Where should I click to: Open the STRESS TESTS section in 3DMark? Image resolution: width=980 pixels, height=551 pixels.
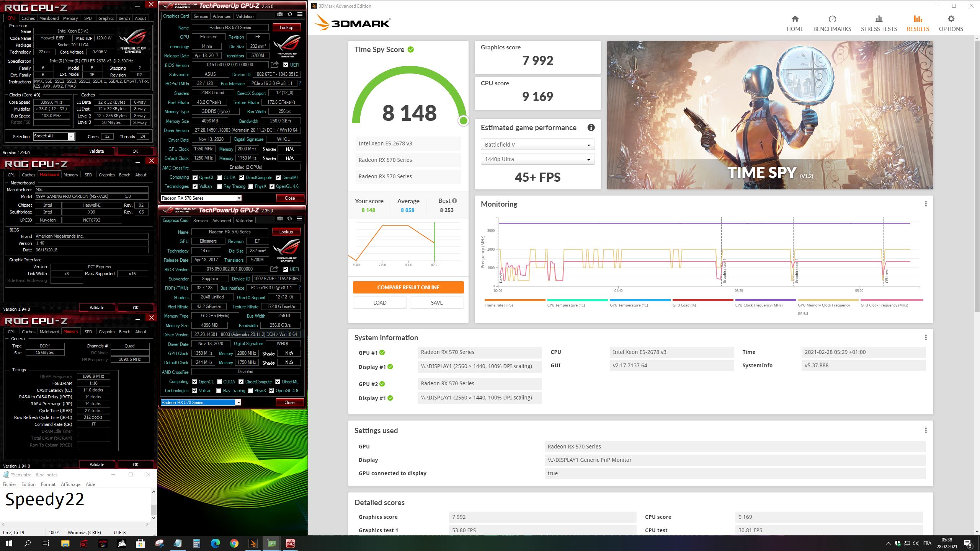click(879, 23)
